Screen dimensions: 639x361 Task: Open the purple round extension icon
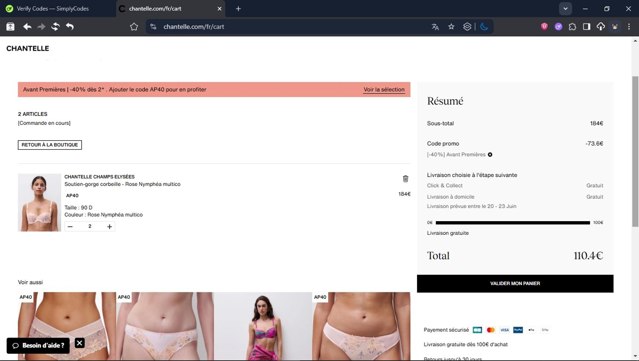click(x=558, y=26)
